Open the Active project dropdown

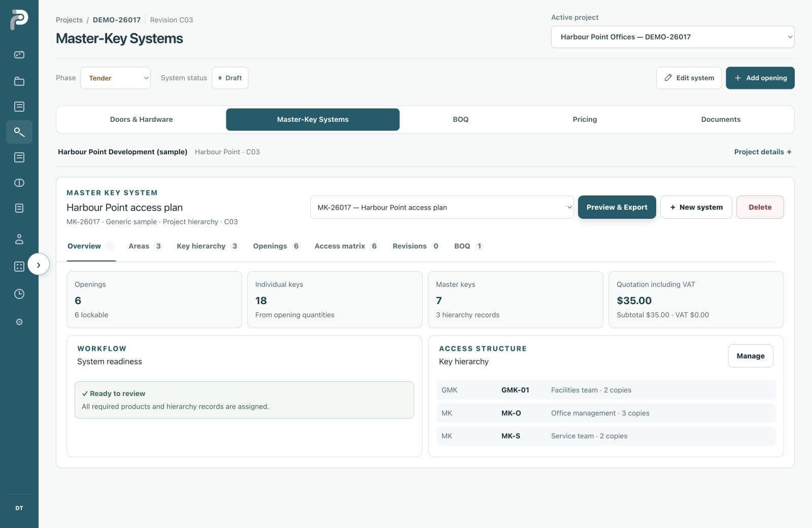[x=672, y=37]
